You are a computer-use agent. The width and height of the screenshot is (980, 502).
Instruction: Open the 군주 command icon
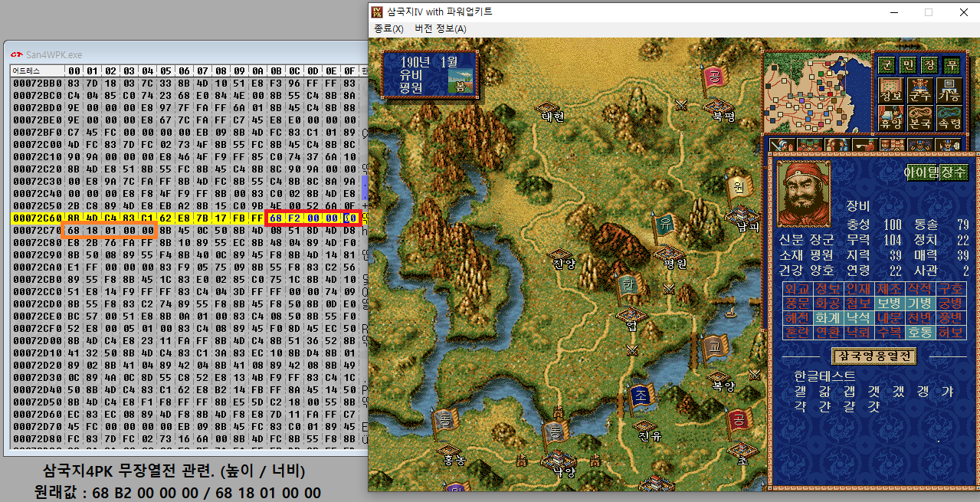pyautogui.click(x=919, y=90)
